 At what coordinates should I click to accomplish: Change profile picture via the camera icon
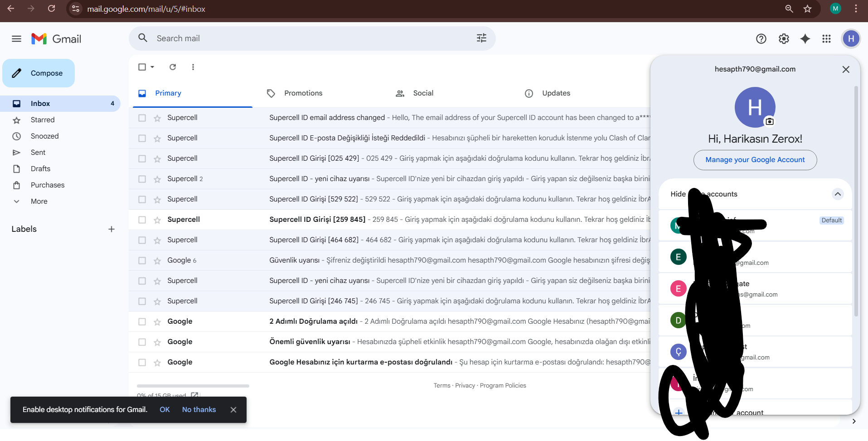pyautogui.click(x=769, y=121)
